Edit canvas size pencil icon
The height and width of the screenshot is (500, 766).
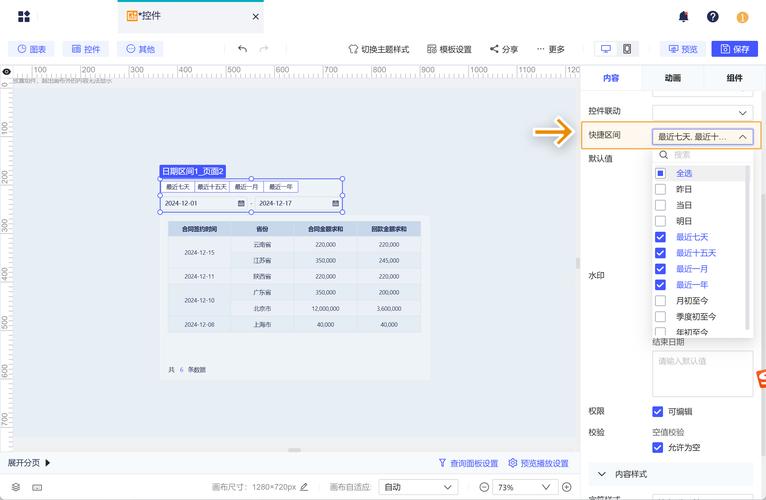click(x=304, y=487)
